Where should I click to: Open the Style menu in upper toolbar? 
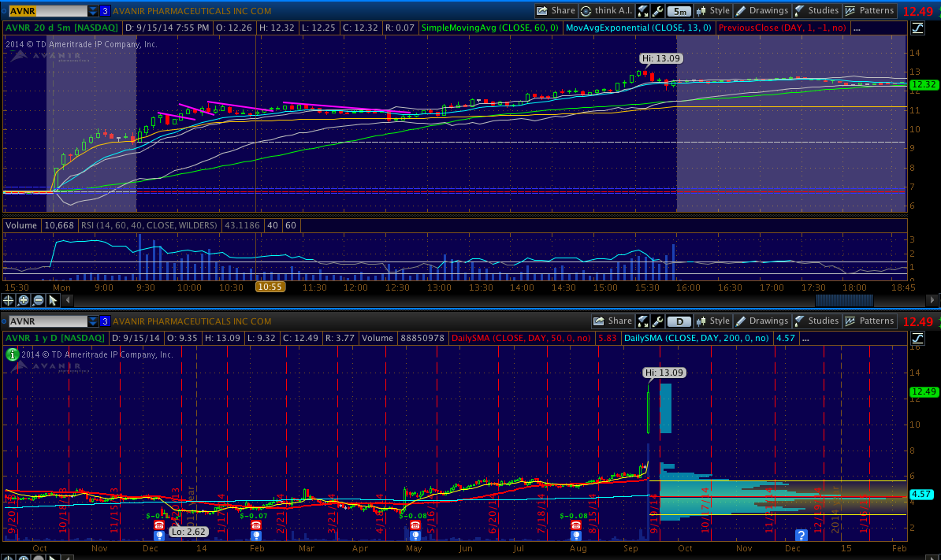point(712,11)
